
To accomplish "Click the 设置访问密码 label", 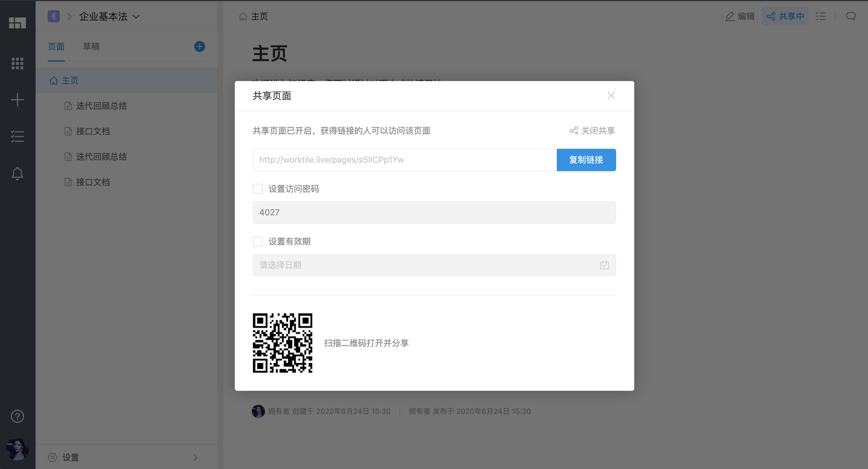I will 293,189.
